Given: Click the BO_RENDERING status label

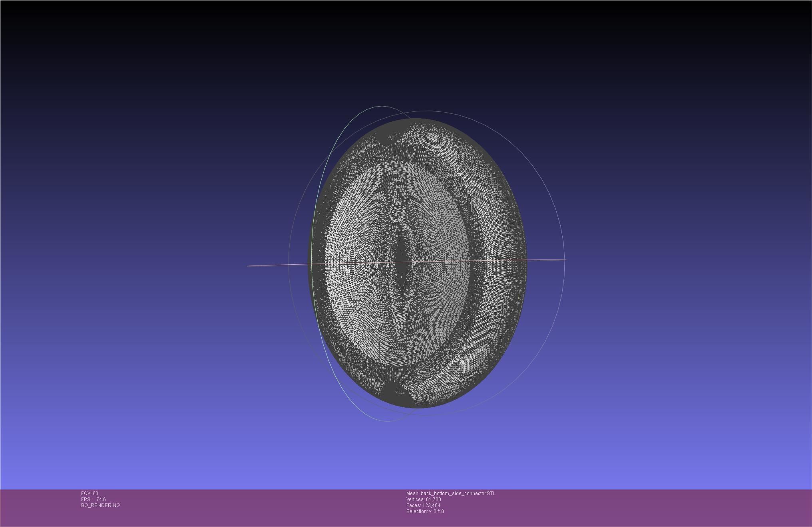Looking at the screenshot, I should [100, 505].
